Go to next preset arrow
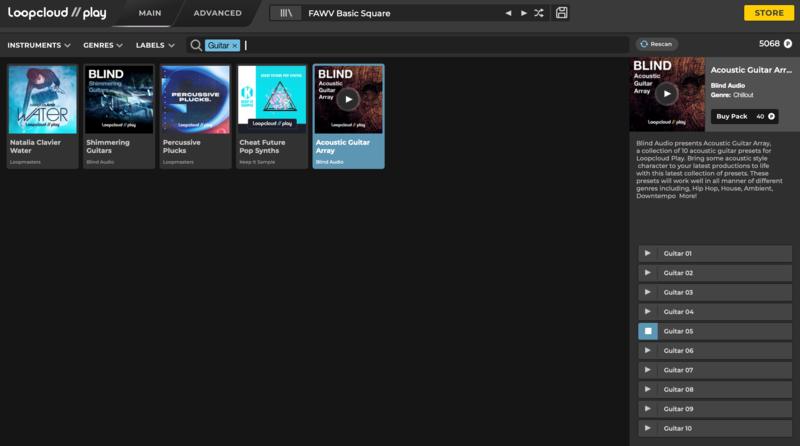 click(524, 14)
